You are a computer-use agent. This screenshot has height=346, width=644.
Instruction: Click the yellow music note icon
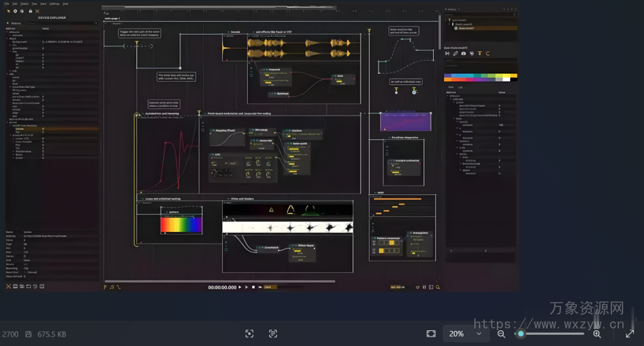112,287
